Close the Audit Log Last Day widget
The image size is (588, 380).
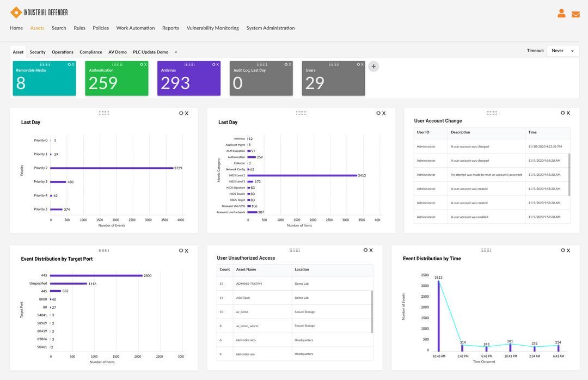289,63
